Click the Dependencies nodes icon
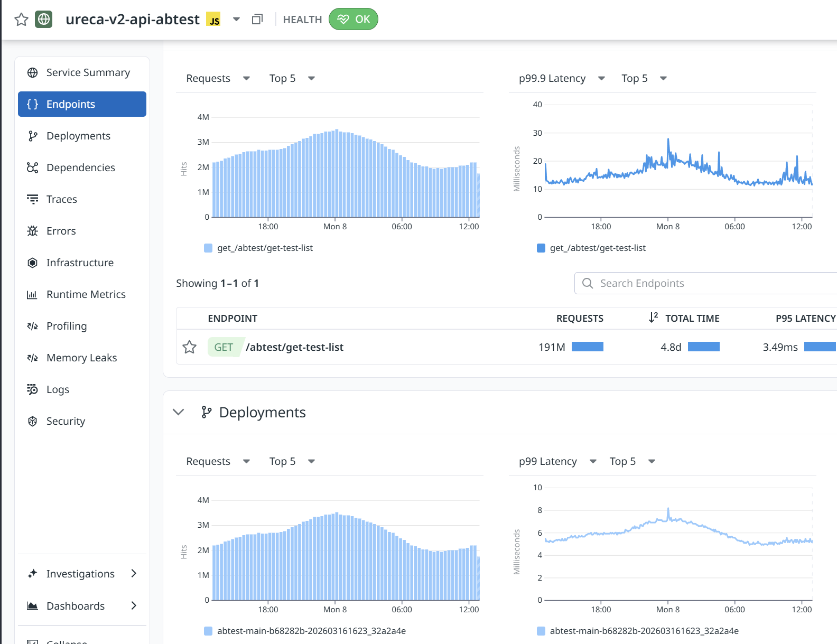The image size is (837, 644). (32, 167)
